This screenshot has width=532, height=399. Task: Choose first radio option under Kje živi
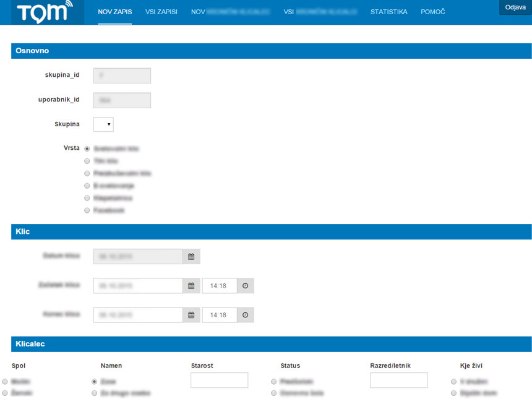[x=454, y=382]
